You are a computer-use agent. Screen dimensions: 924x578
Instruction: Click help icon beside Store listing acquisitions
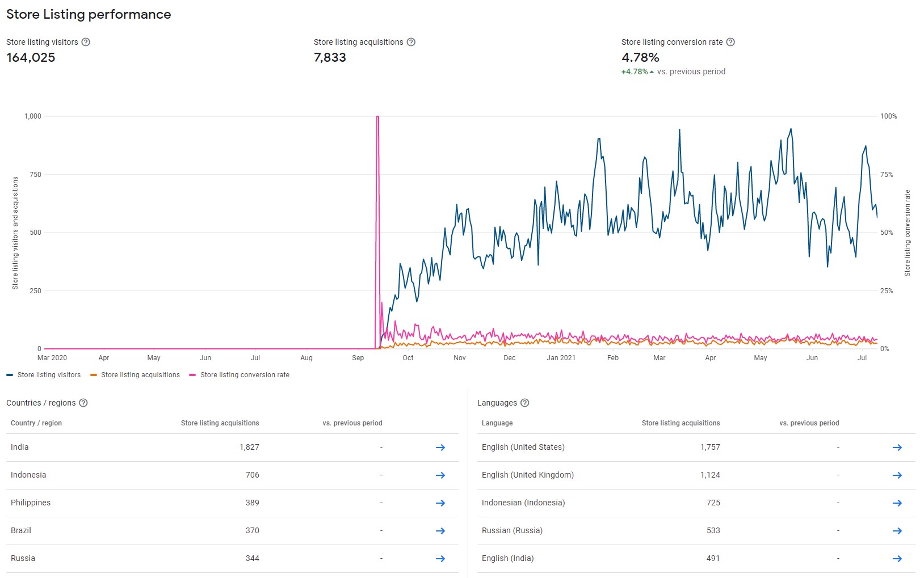(x=411, y=42)
